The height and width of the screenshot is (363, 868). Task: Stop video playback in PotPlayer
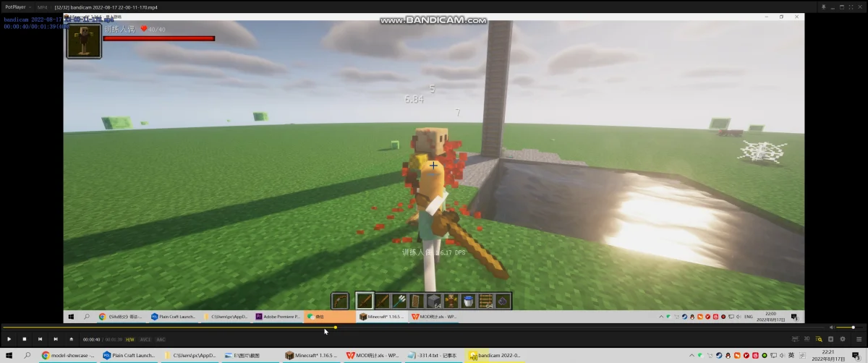click(25, 339)
